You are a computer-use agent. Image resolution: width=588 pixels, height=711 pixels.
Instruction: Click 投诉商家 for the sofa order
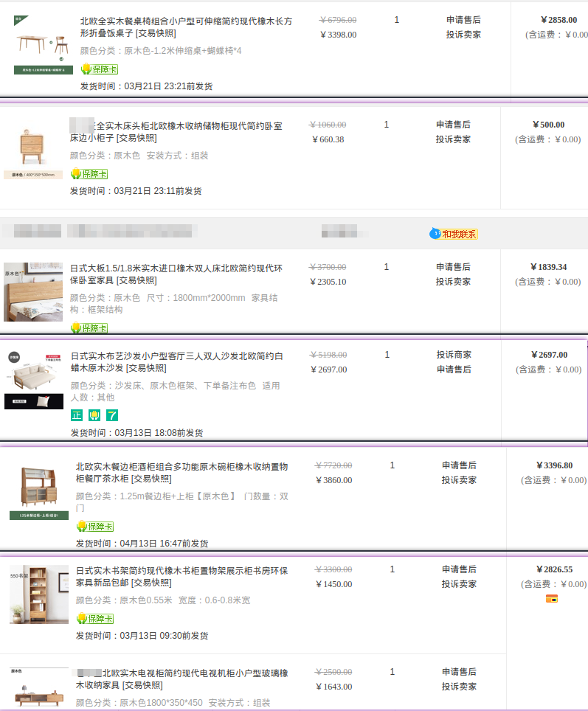tap(454, 355)
